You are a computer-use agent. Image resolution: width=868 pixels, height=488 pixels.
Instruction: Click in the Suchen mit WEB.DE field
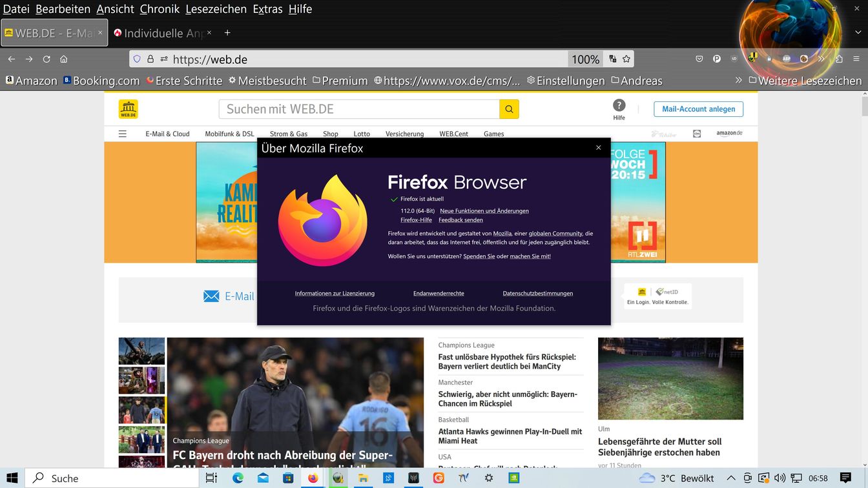click(358, 109)
